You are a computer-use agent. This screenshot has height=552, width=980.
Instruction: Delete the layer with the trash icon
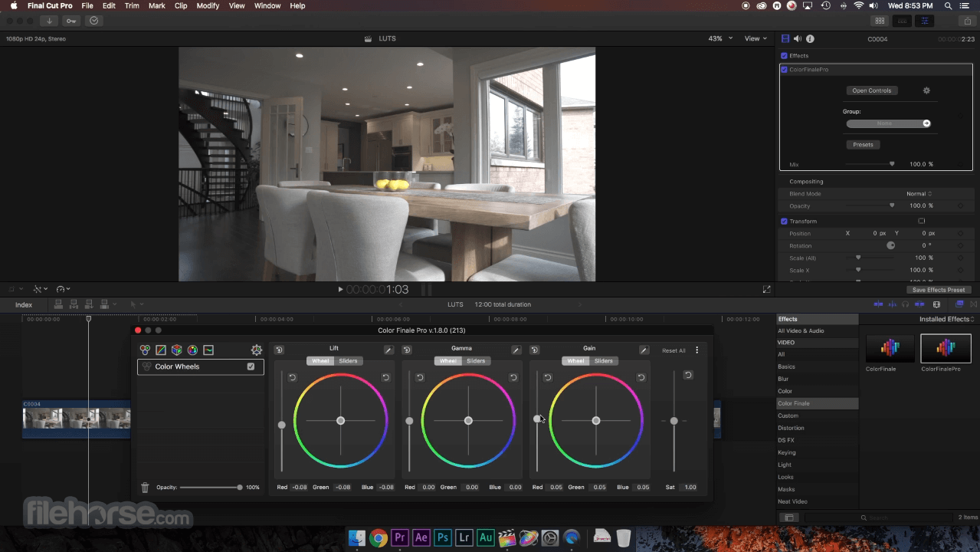pos(145,488)
